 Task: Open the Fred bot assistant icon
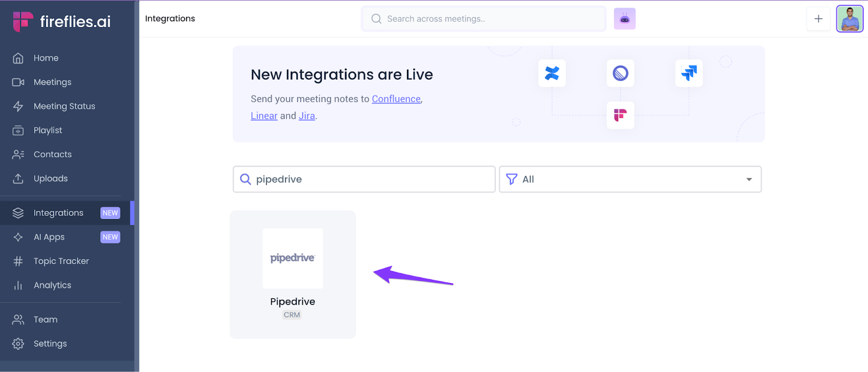pos(624,19)
